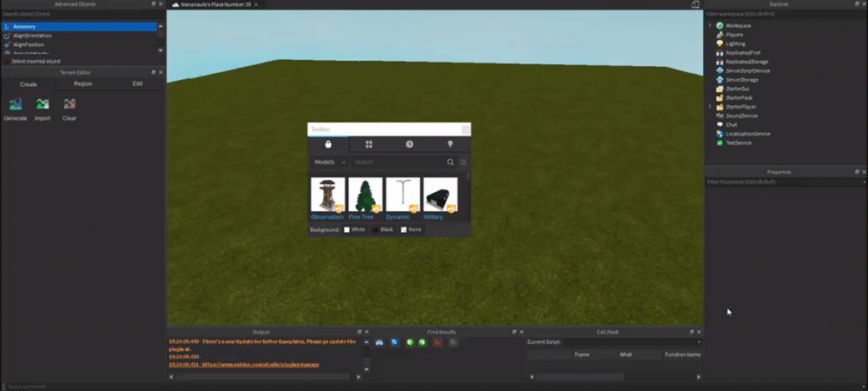This screenshot has width=868, height=391.
Task: Select White background option in Toolbox
Action: point(354,229)
